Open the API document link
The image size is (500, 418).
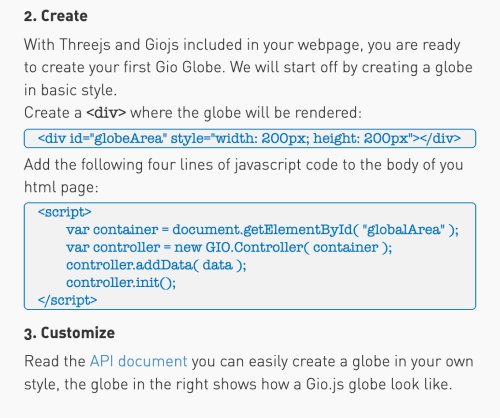click(138, 362)
